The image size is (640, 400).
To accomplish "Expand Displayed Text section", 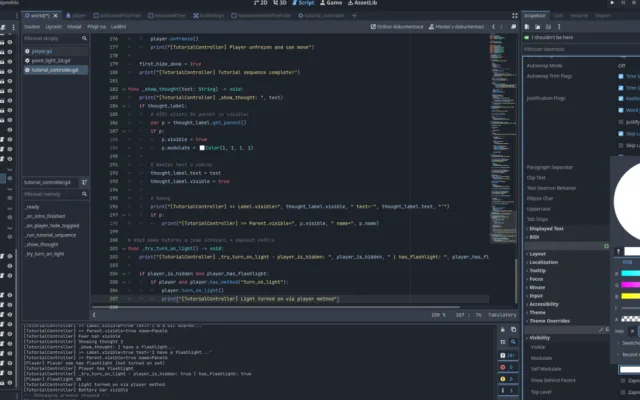I will point(545,229).
